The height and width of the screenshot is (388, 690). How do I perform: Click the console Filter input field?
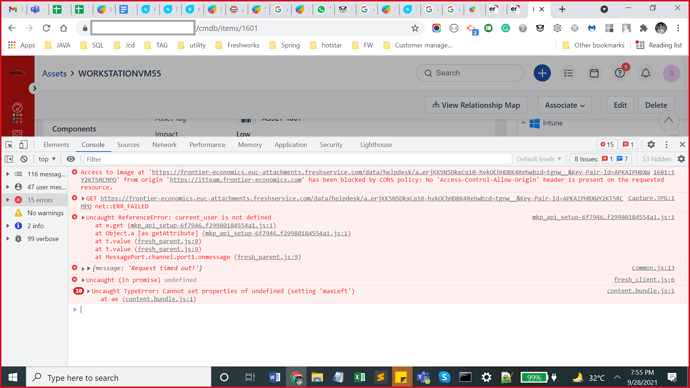297,159
